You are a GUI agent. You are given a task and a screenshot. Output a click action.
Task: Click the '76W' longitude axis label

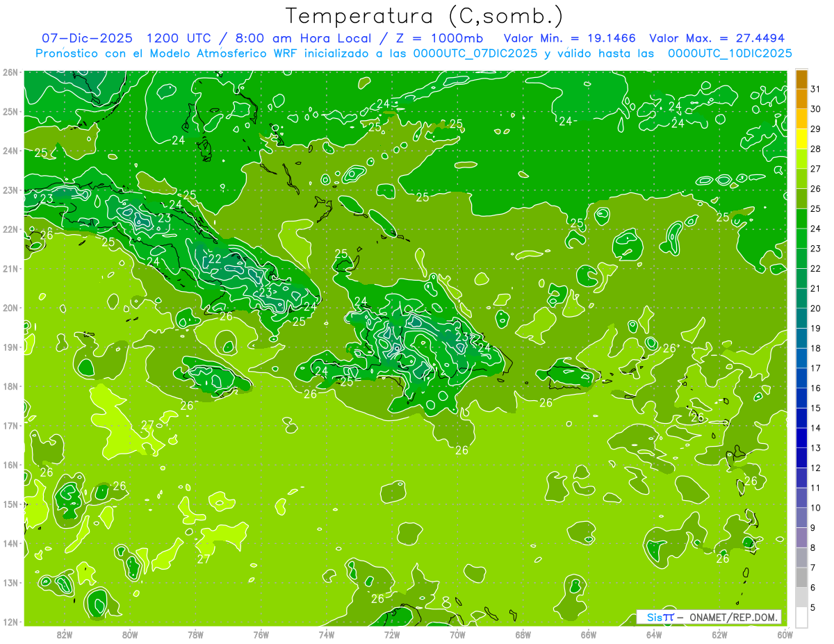261,634
